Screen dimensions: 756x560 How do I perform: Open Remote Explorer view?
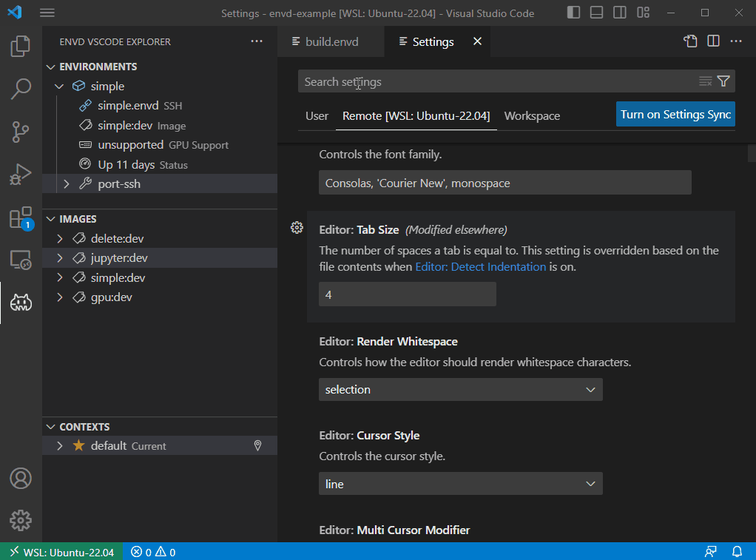(x=21, y=260)
